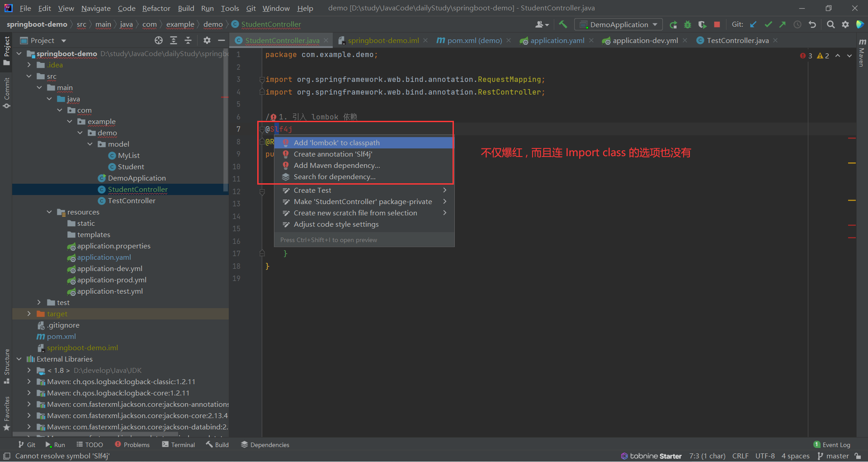Image resolution: width=868 pixels, height=462 pixels.
Task: Choose Create annotation 'Slf4j' option
Action: [x=363, y=154]
